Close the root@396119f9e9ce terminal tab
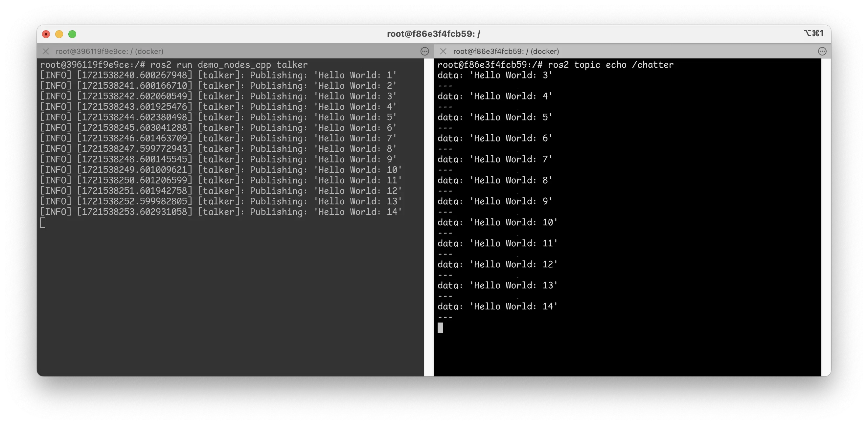 pos(46,51)
